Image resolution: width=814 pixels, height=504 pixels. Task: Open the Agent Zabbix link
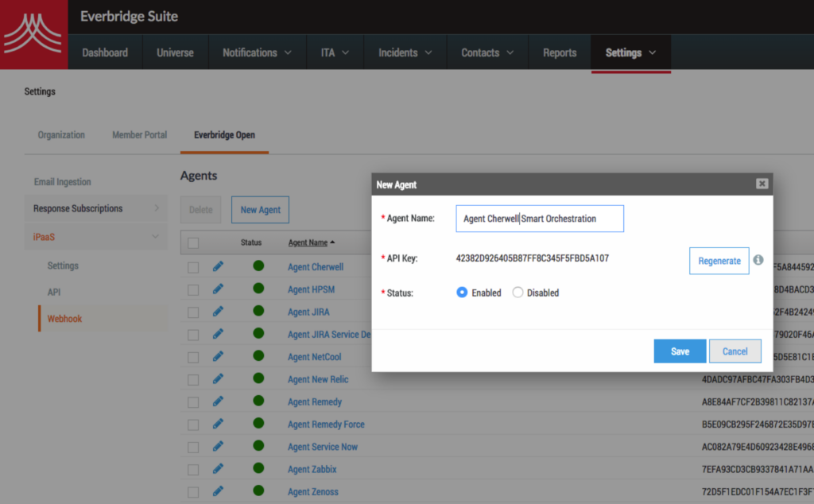tap(312, 469)
